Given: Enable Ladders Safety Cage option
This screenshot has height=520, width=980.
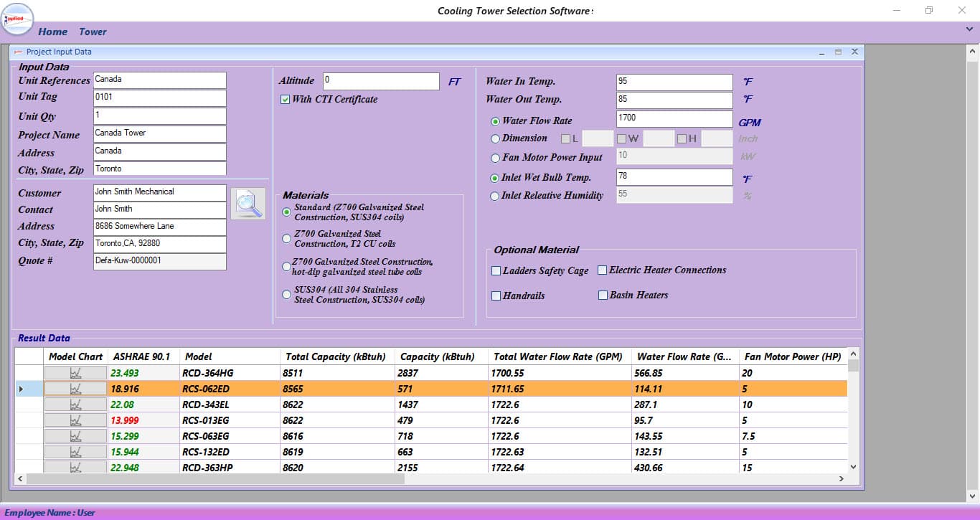Looking at the screenshot, I should click(496, 271).
